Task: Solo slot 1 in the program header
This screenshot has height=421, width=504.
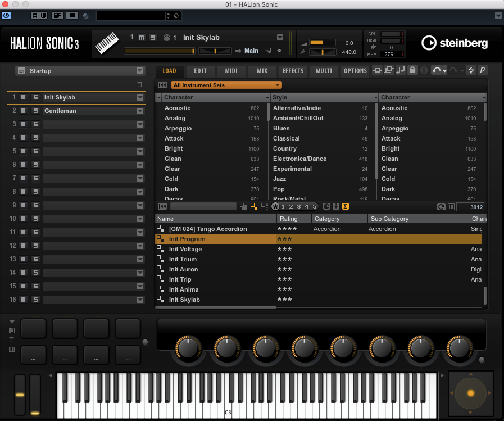Action: tap(153, 38)
